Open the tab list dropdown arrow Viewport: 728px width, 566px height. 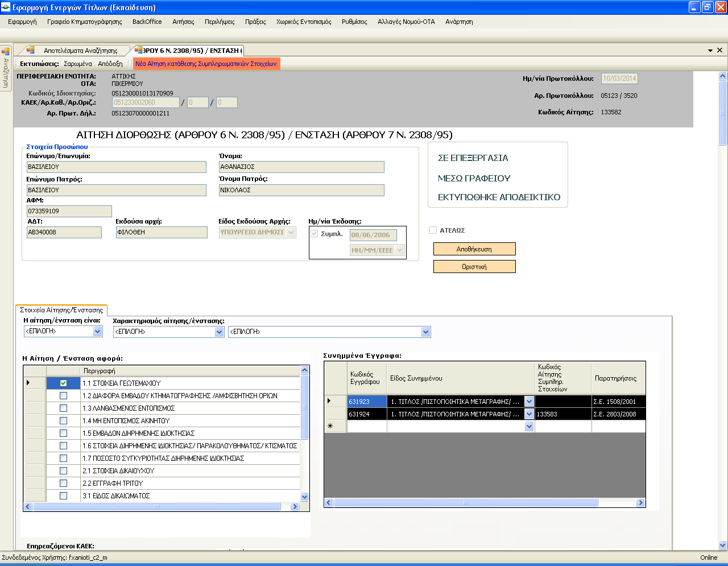pos(710,51)
